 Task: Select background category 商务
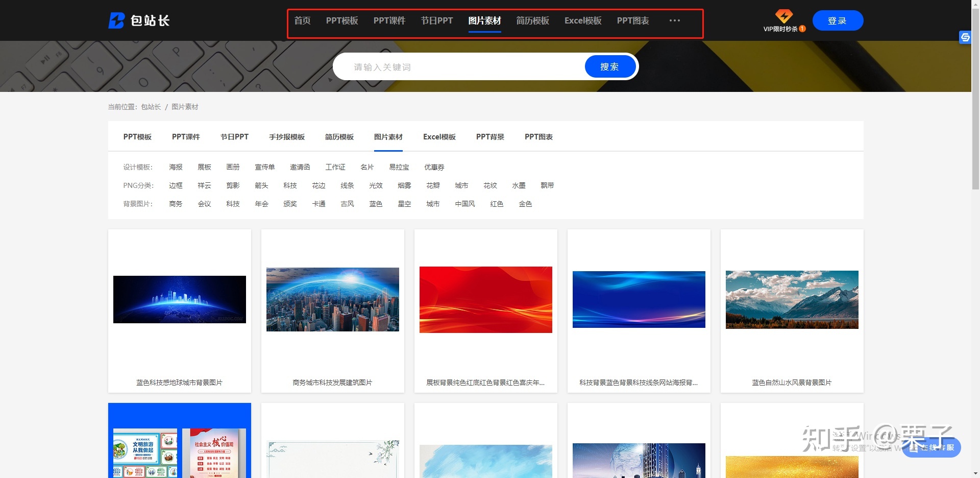(x=176, y=204)
